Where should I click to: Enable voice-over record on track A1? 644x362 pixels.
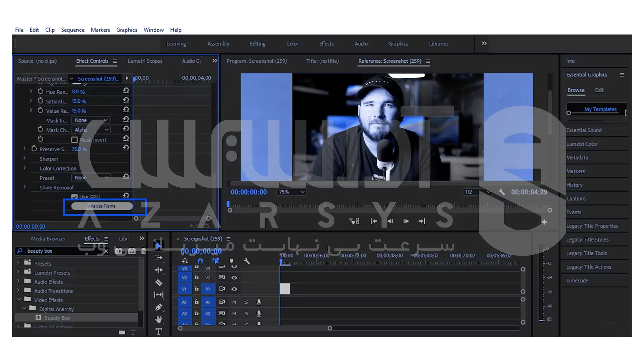coord(259,302)
